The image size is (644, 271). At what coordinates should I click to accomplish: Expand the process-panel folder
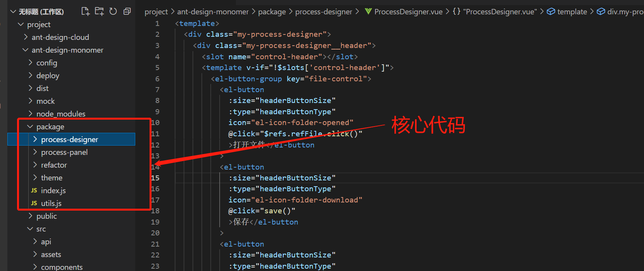(35, 152)
